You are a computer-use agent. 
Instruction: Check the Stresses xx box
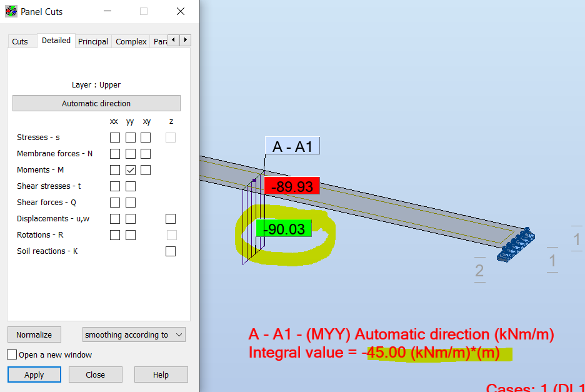pos(114,137)
